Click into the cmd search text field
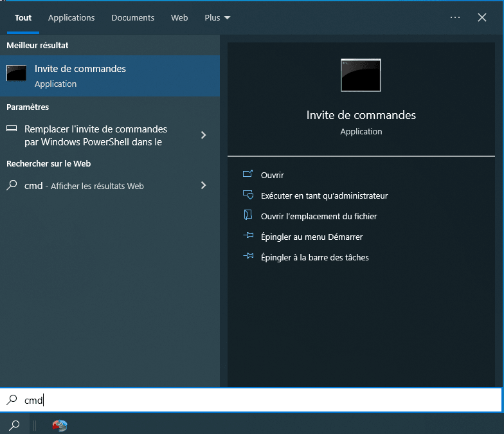 pyautogui.click(x=257, y=400)
